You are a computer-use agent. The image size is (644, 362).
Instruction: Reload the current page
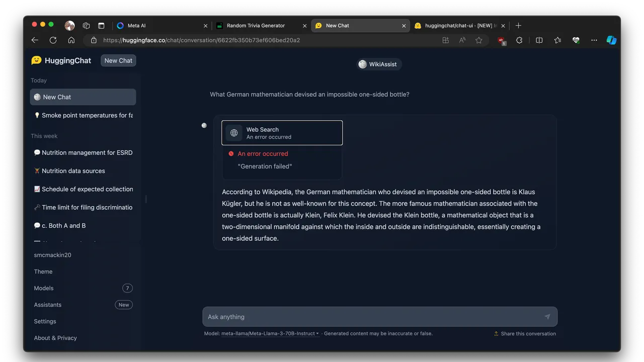53,40
